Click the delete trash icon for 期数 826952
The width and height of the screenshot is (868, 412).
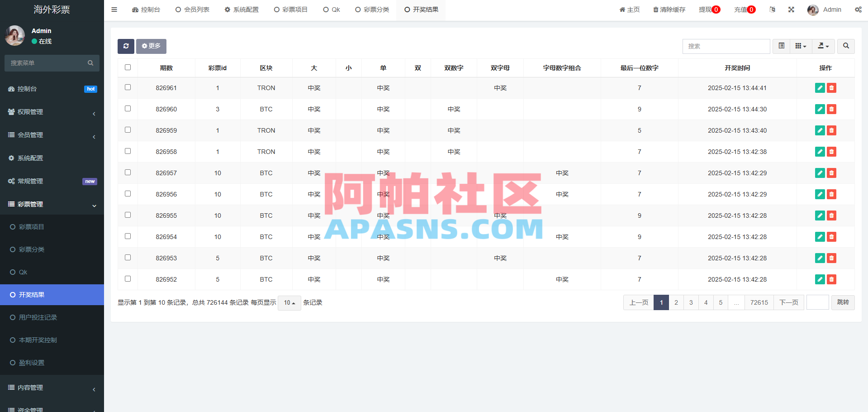[831, 279]
